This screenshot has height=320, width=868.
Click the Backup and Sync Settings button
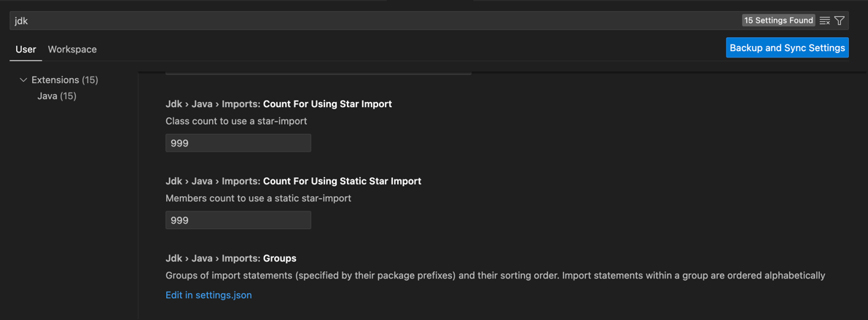click(787, 48)
